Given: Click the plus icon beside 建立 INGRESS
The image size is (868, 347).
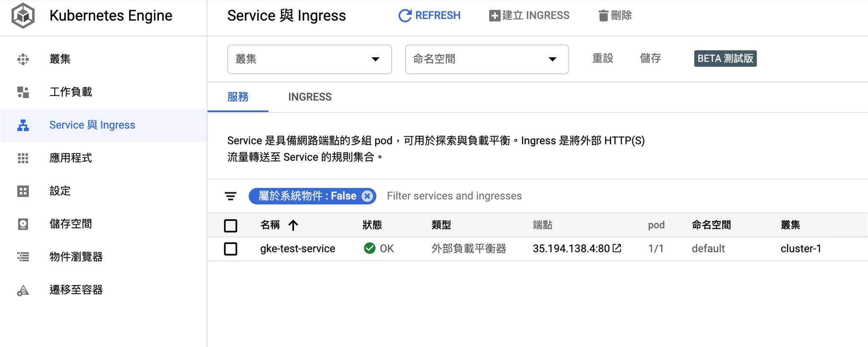Looking at the screenshot, I should [494, 16].
